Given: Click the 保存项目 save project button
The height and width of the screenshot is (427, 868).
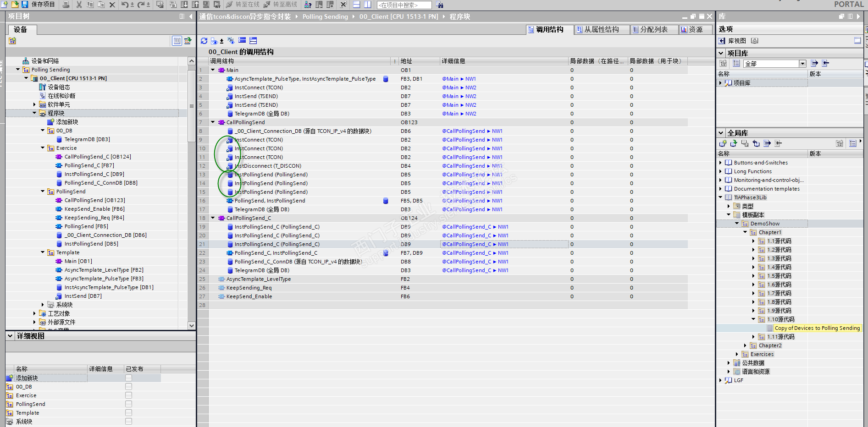Looking at the screenshot, I should coord(39,5).
